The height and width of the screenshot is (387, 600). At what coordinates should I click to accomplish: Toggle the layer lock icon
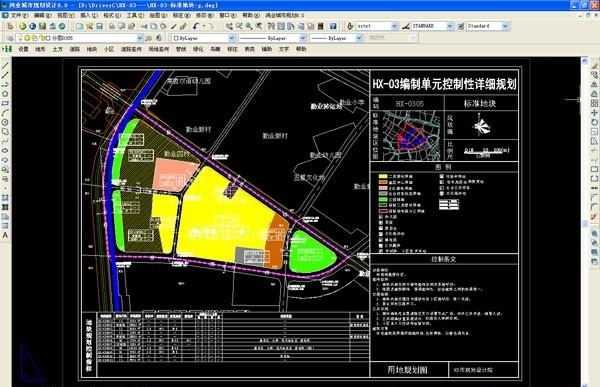coord(42,38)
